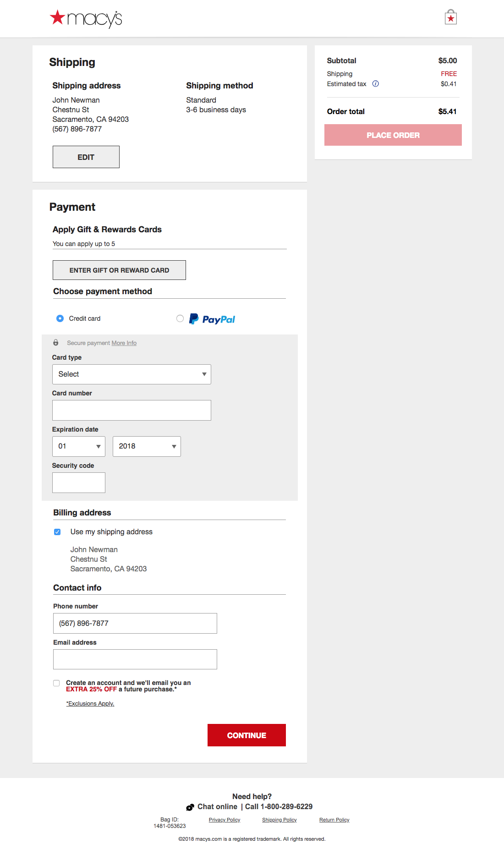The width and height of the screenshot is (504, 849).
Task: Click the secure payment lock icon
Action: click(x=56, y=343)
